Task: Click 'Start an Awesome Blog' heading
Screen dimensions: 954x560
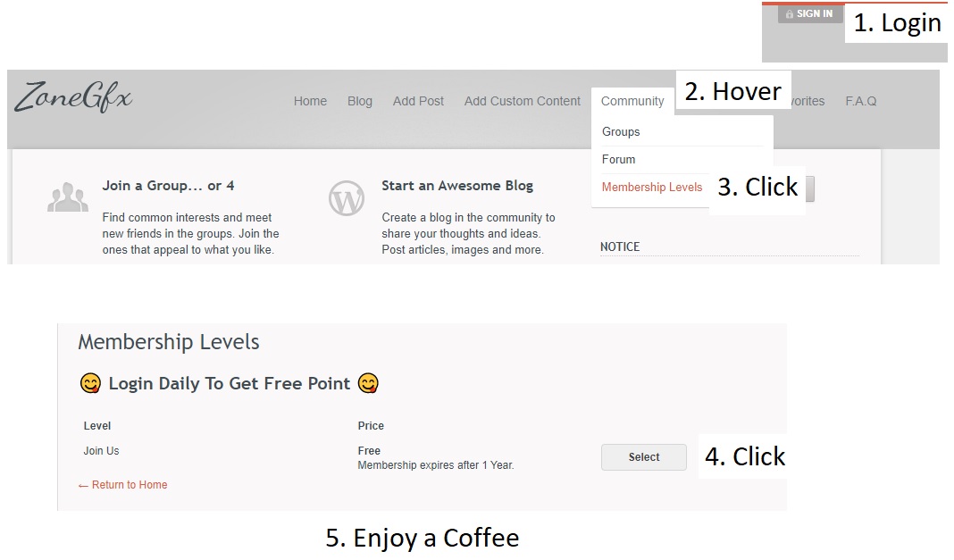Action: (x=457, y=186)
